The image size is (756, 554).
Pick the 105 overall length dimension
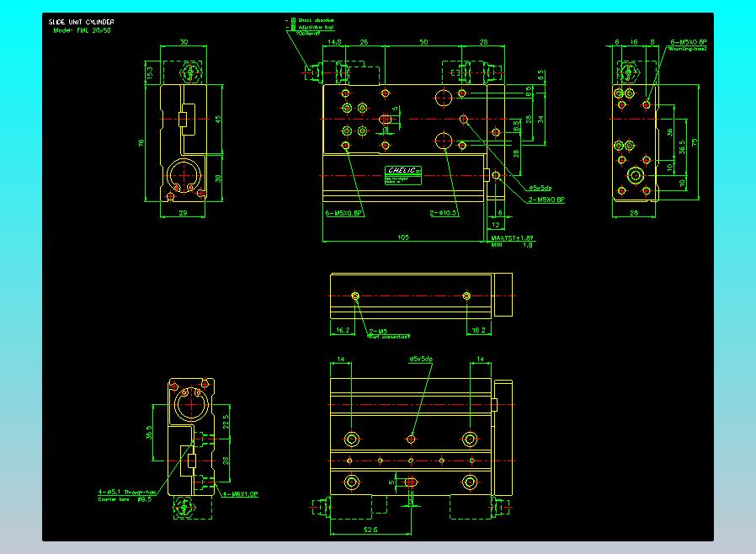pos(403,237)
